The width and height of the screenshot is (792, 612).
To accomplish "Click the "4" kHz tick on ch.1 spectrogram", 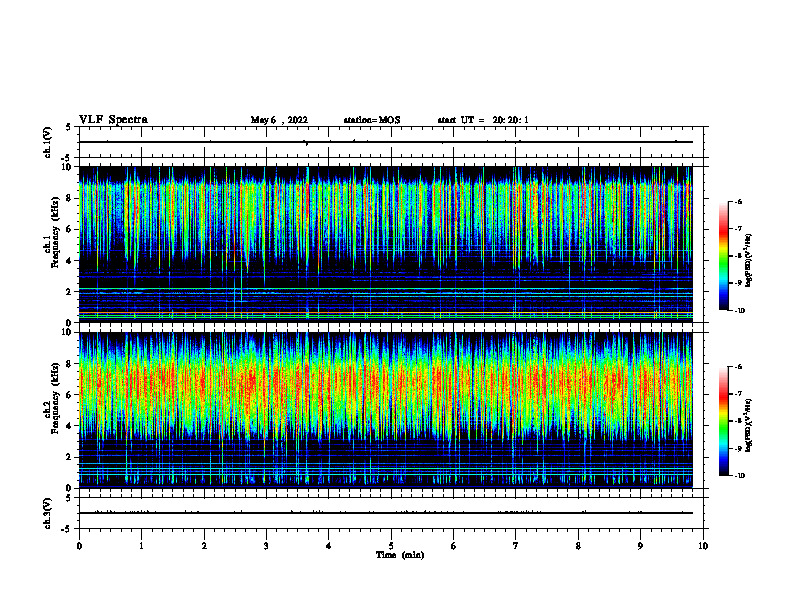I will tap(69, 261).
